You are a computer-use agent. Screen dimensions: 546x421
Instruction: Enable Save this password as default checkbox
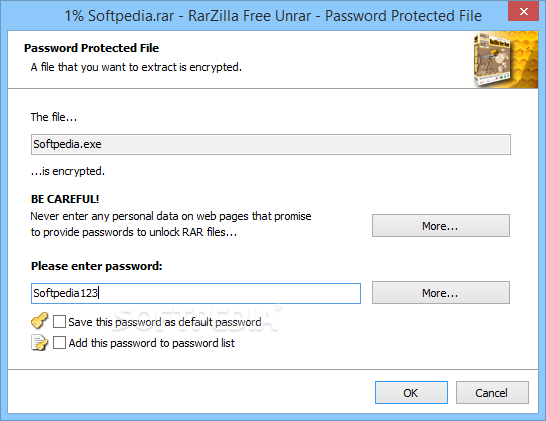pos(59,321)
